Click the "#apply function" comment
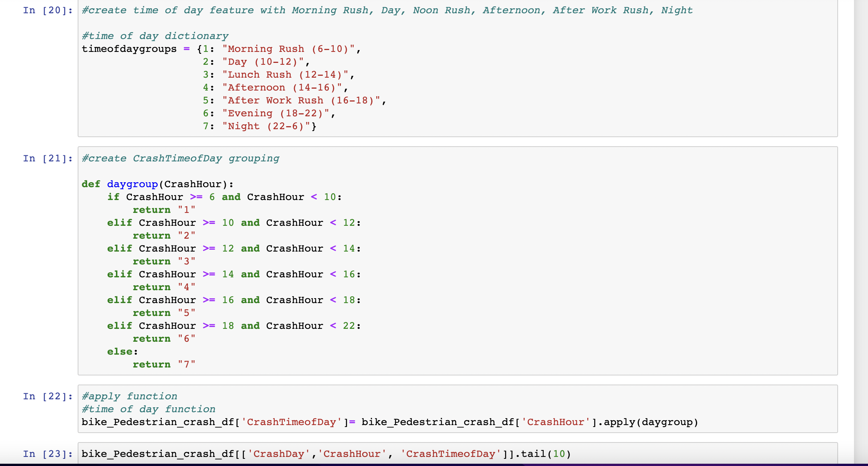Image resolution: width=868 pixels, height=466 pixels. (130, 396)
